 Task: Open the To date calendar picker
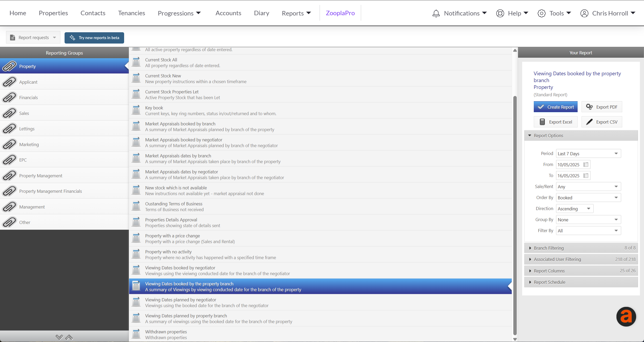(x=586, y=176)
